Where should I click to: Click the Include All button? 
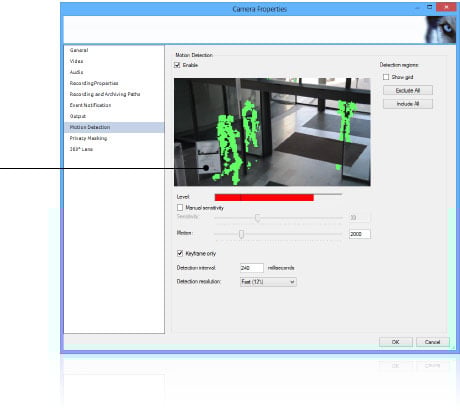(x=408, y=104)
